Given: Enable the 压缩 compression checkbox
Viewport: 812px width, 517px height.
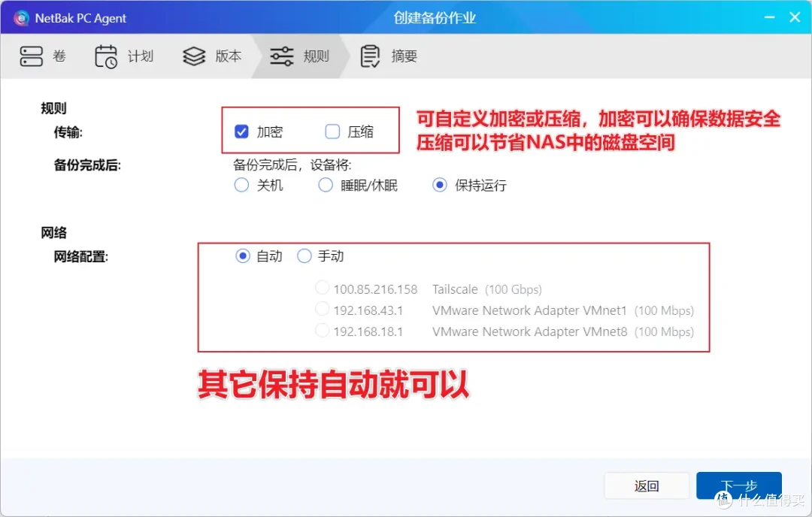Looking at the screenshot, I should 332,132.
